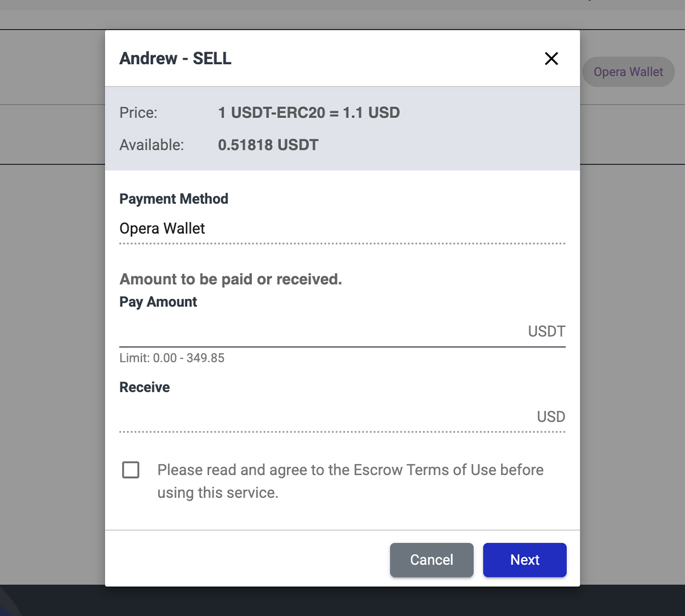Tick the Escrow Terms agreement checkbox
The image size is (685, 616).
pos(131,470)
